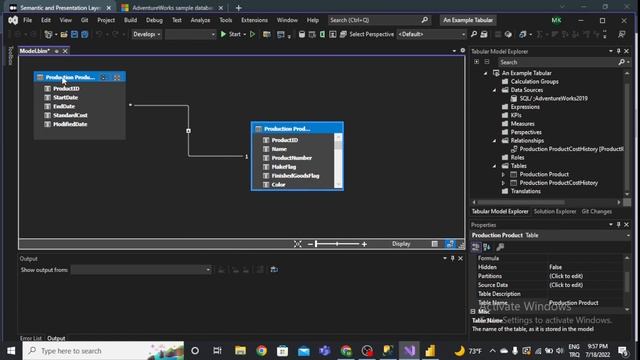Open the Extensions menu
The height and width of the screenshot is (360, 640).
tap(254, 20)
